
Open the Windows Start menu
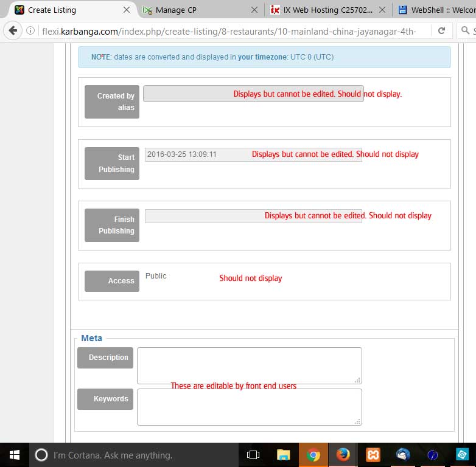point(13,455)
